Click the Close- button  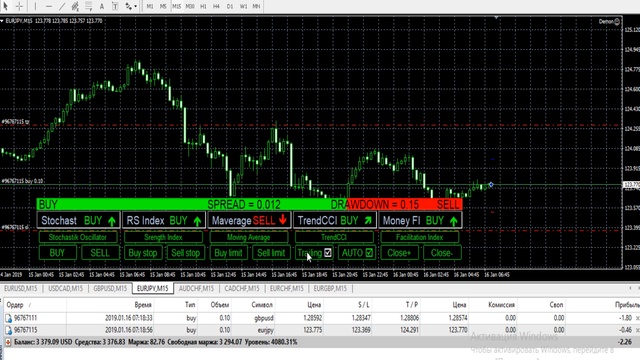click(442, 253)
